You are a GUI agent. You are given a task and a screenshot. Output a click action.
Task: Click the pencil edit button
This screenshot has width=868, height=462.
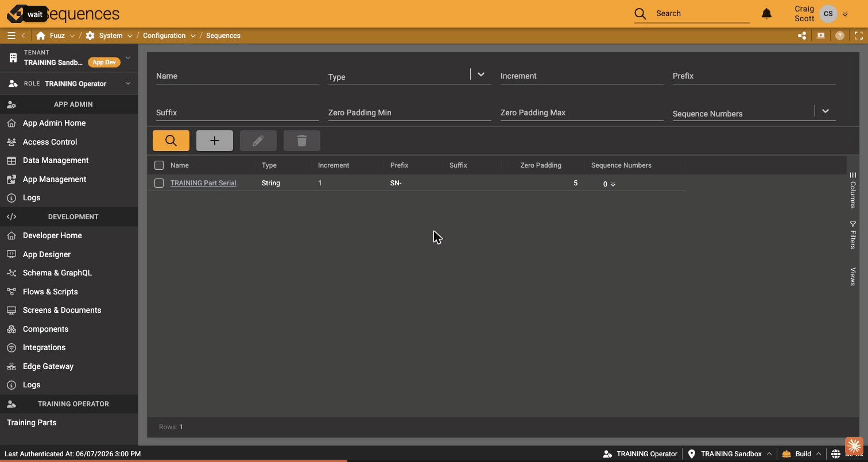[258, 141]
